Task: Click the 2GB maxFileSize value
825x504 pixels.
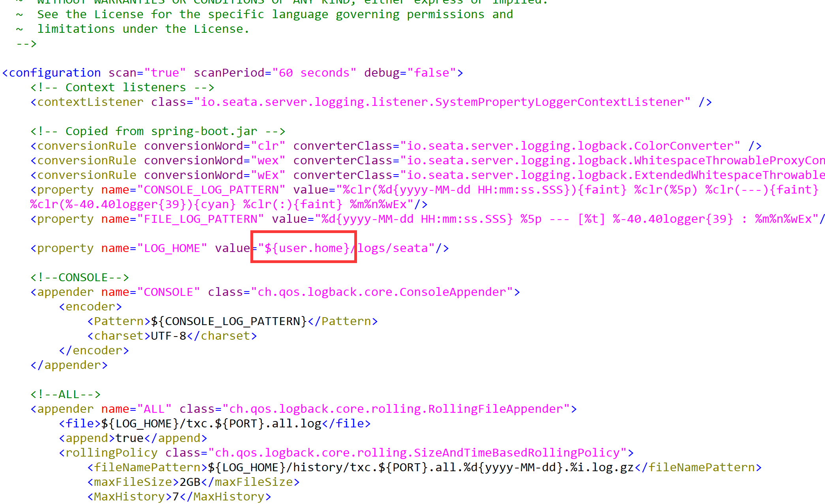Action: tap(190, 482)
